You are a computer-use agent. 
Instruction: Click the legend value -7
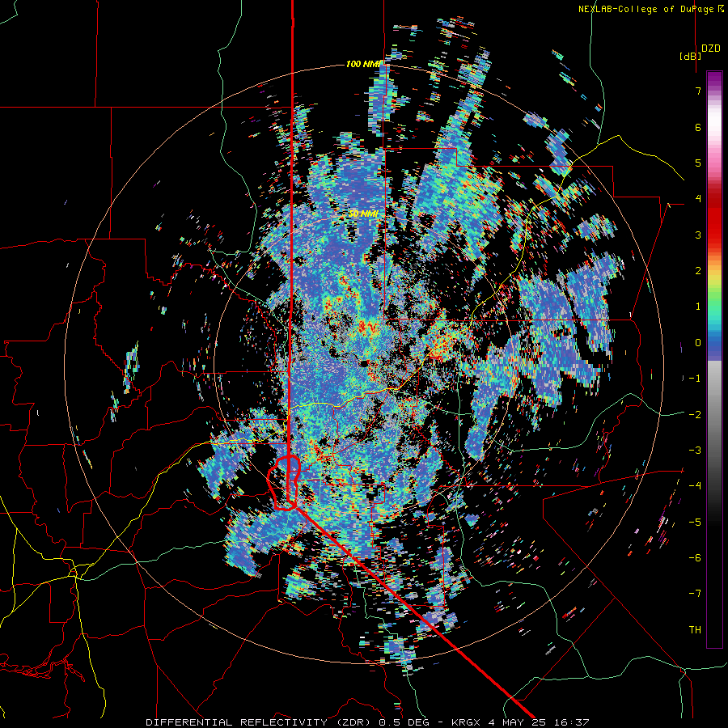[695, 594]
